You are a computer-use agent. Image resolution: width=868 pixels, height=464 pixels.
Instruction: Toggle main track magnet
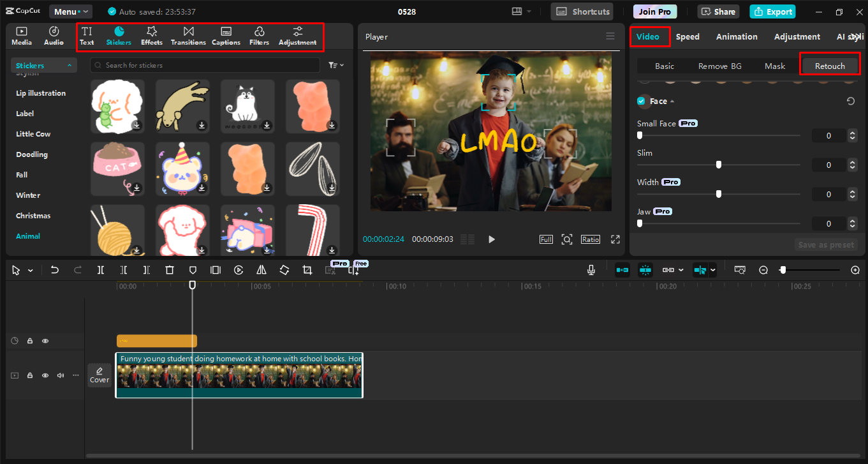coord(622,270)
